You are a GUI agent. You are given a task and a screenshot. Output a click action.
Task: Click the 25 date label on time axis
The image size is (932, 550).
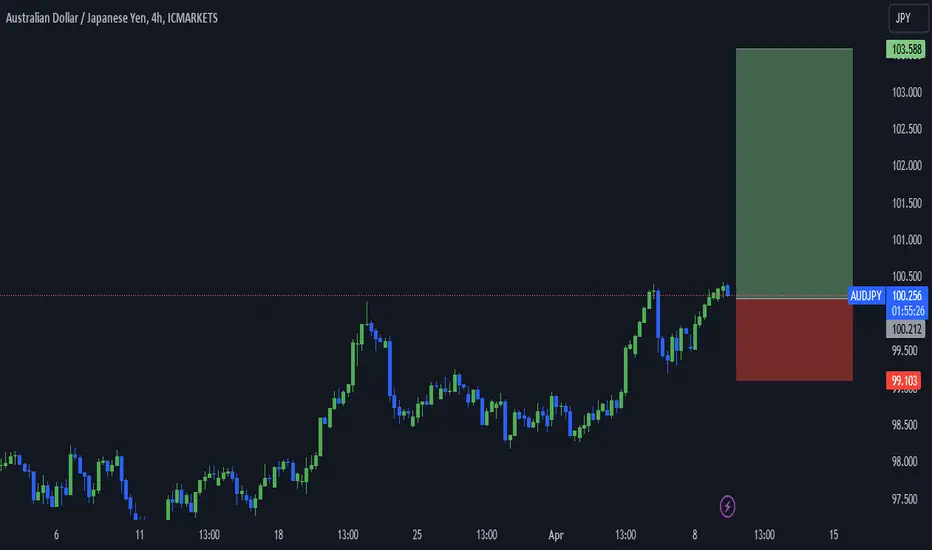(x=417, y=535)
